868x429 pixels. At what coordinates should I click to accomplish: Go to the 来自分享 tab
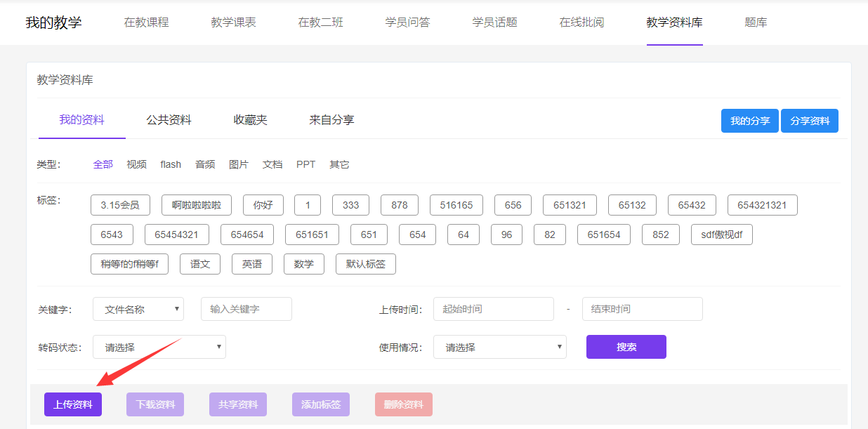331,120
